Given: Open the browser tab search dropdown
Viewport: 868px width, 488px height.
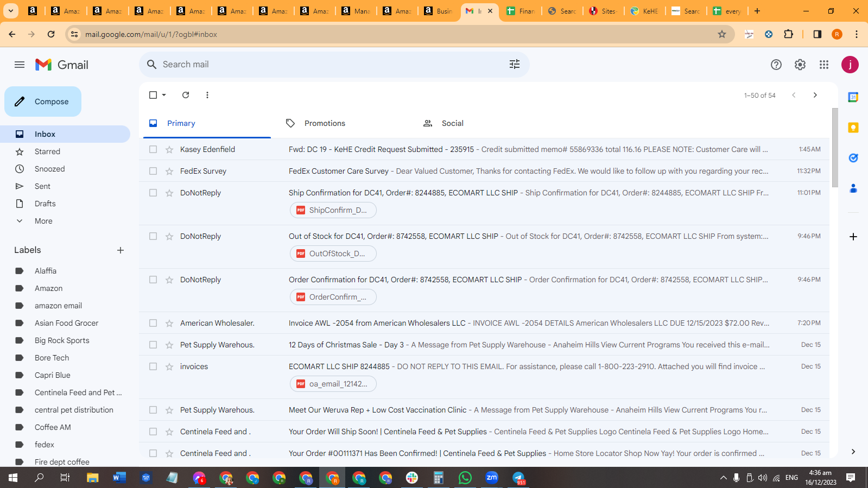Looking at the screenshot, I should (x=11, y=11).
